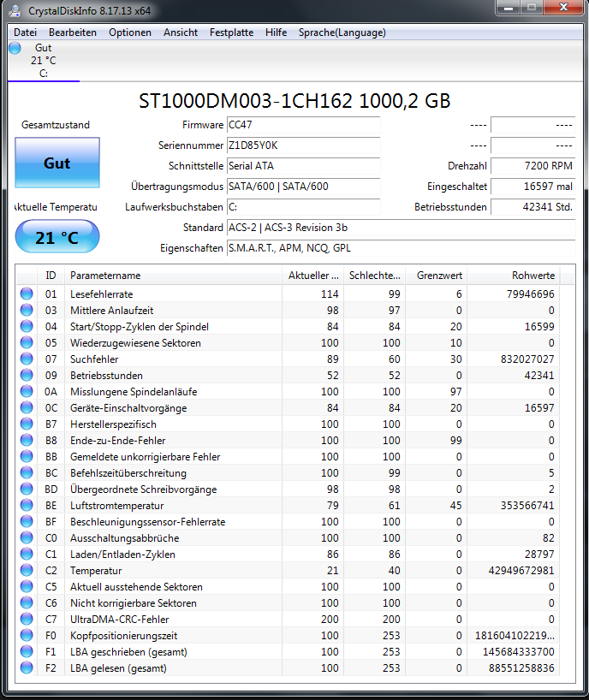Screen dimensions: 589x700
Task: Click status orb for Befehlszeitüberschreitung row
Action: tap(27, 472)
